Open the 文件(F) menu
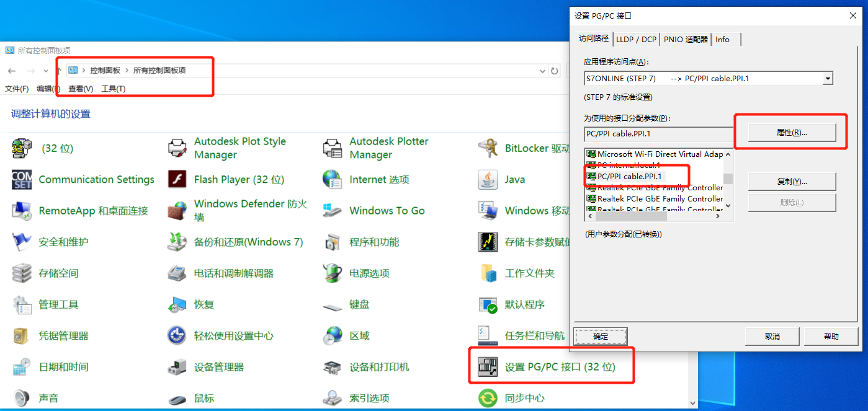This screenshot has height=411, width=868. 17,89
